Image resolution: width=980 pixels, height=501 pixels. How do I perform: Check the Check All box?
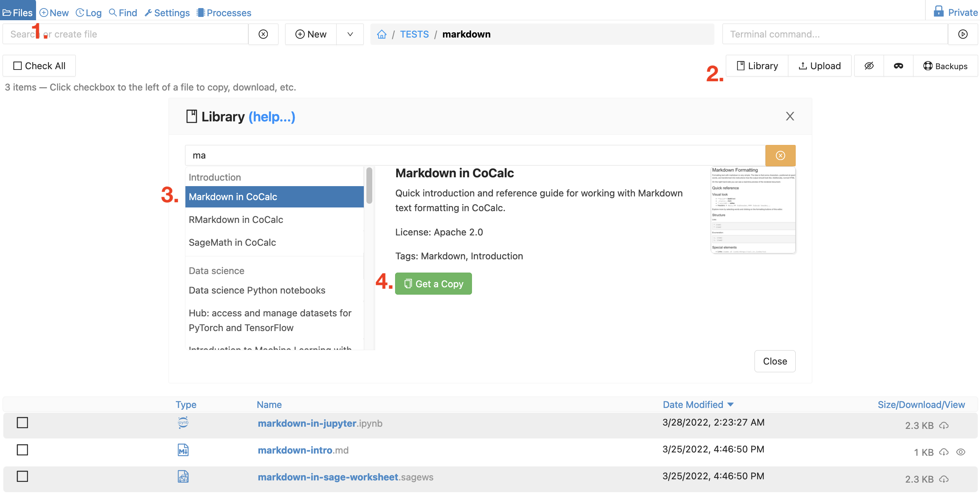tap(18, 66)
